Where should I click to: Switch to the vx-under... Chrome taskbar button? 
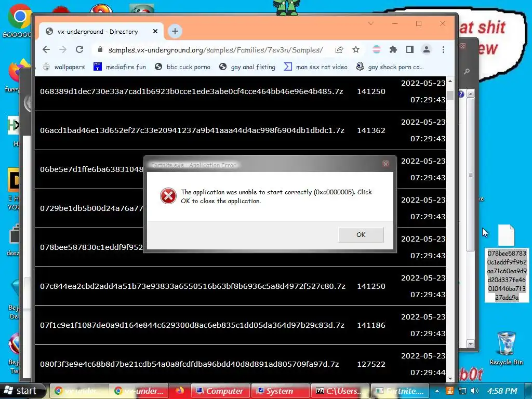click(x=139, y=391)
